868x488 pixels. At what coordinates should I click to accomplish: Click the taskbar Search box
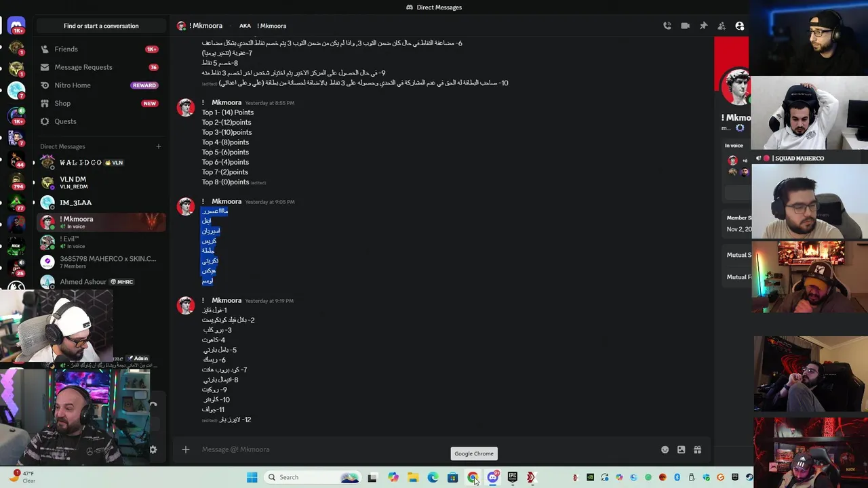click(x=313, y=477)
